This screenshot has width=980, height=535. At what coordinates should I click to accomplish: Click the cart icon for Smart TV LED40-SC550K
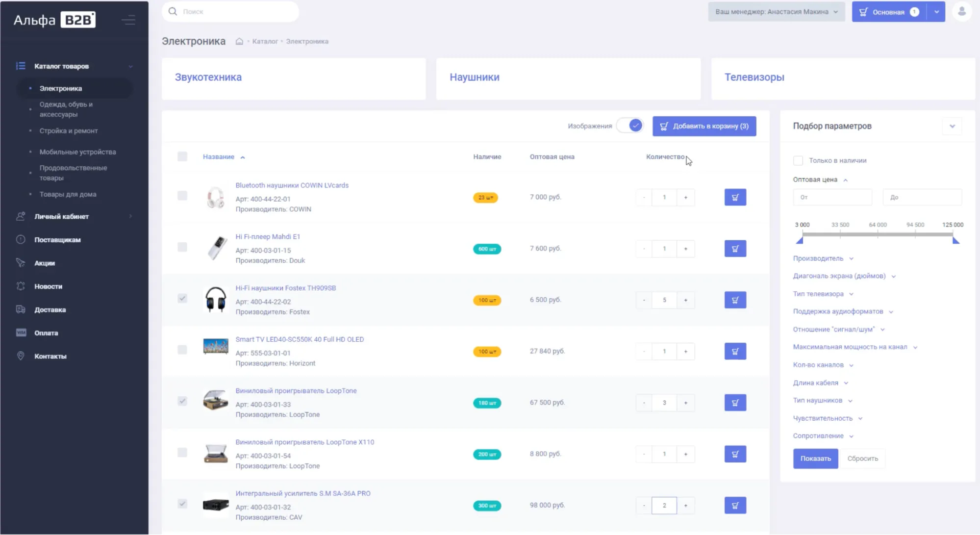[735, 351]
